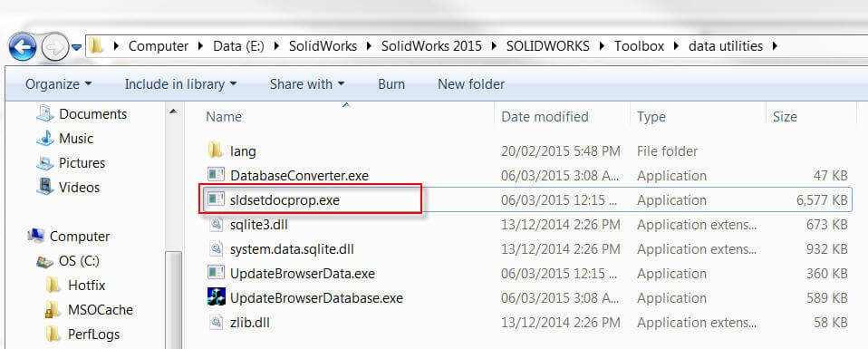
Task: Select file name system.data.sqlite.dll
Action: (x=292, y=249)
